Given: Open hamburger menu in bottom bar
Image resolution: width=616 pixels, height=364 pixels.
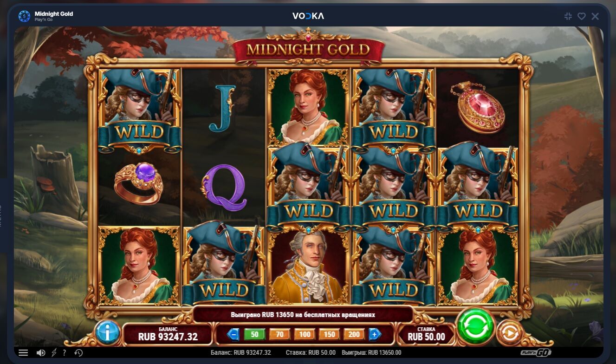Looking at the screenshot, I should pyautogui.click(x=23, y=353).
